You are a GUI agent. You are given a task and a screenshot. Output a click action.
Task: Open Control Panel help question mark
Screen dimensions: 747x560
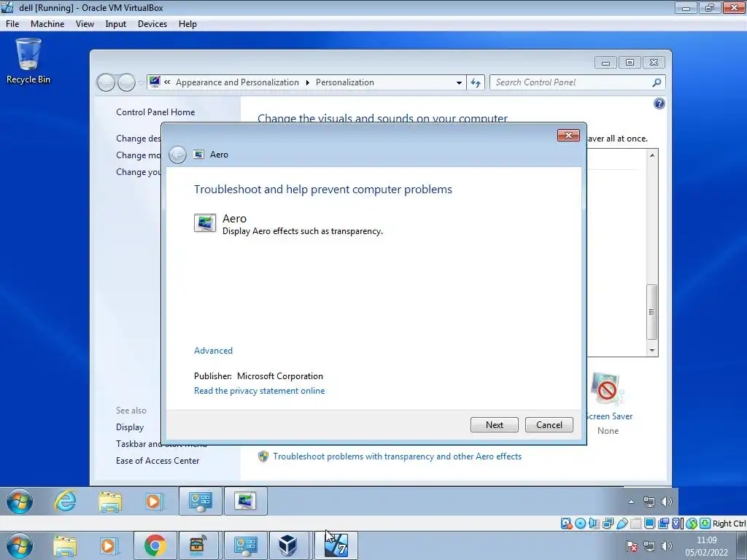click(659, 104)
